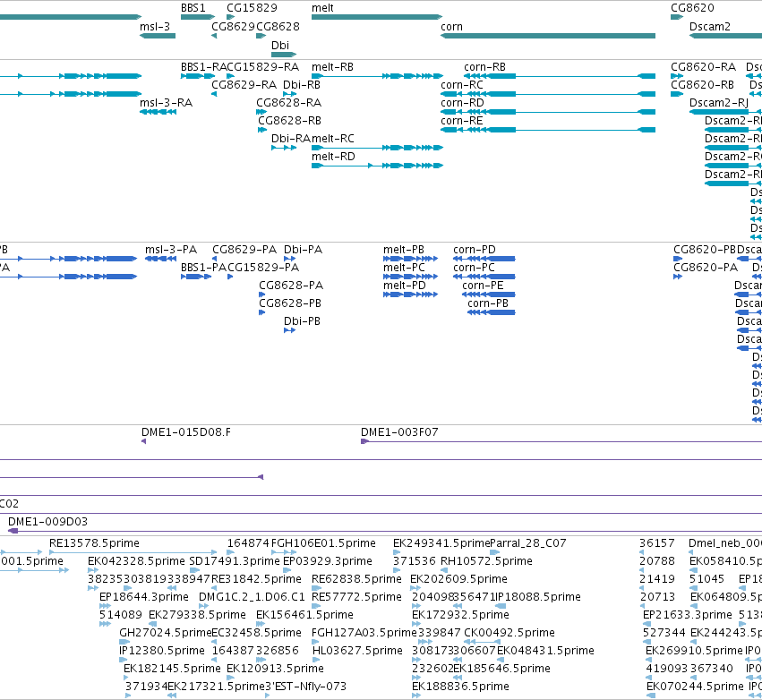Open EST Parral_28_C07
Image resolution: width=762 pixels, height=700 pixels.
528,543
